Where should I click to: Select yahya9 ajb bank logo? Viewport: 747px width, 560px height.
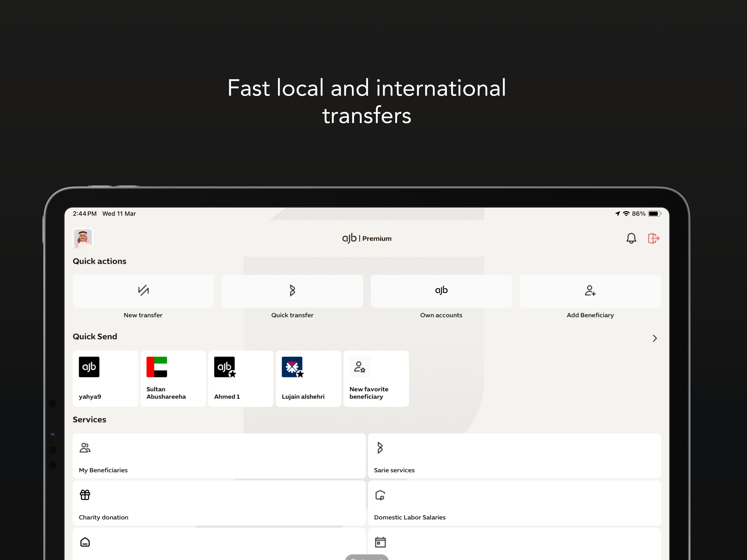[89, 367]
